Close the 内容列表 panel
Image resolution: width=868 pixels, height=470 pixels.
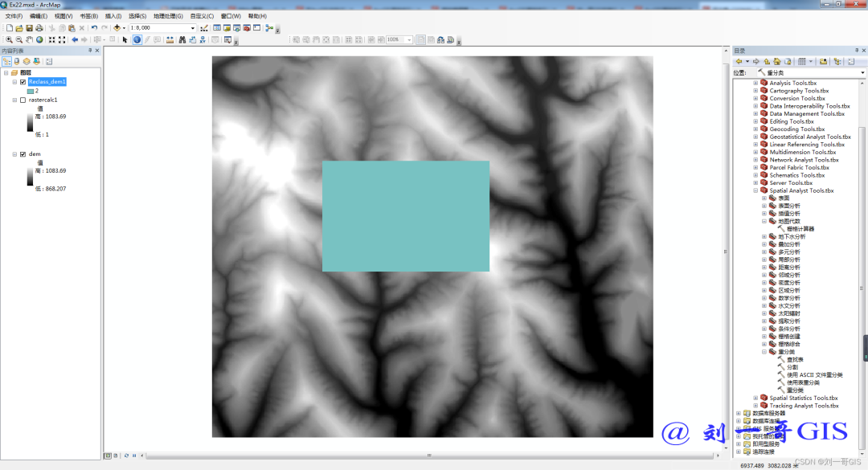[x=97, y=51]
